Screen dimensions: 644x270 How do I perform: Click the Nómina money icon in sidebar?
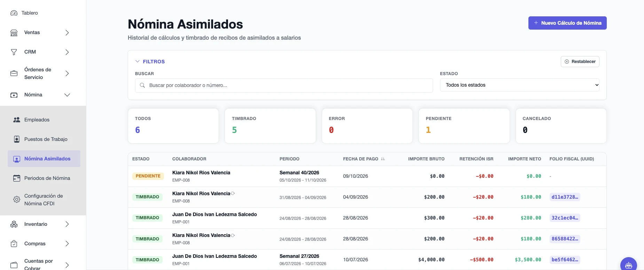(x=14, y=95)
